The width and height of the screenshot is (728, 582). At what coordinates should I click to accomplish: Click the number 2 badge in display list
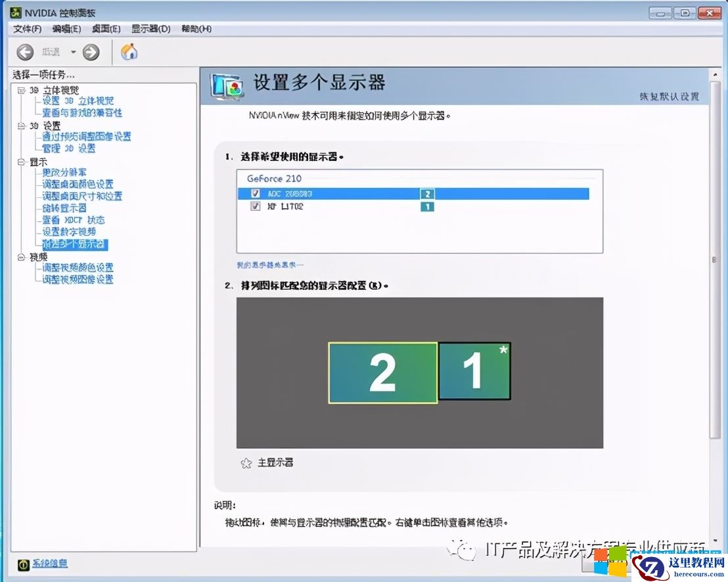(427, 194)
